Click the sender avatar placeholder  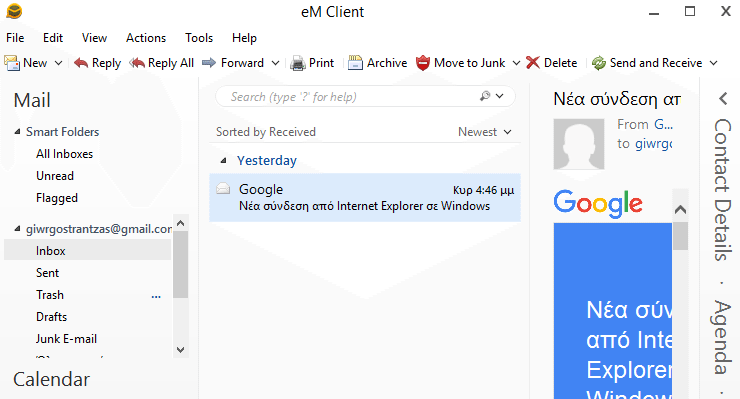pos(579,144)
